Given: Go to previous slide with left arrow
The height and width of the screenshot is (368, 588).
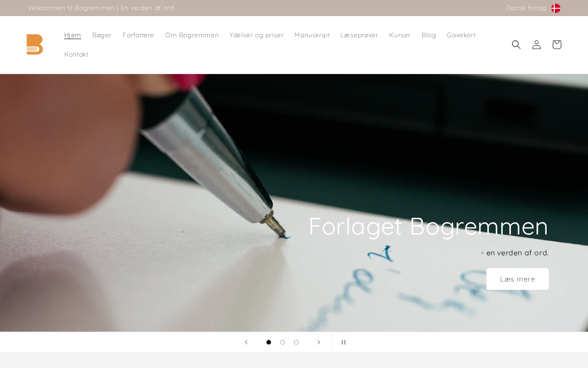Looking at the screenshot, I should tap(246, 342).
